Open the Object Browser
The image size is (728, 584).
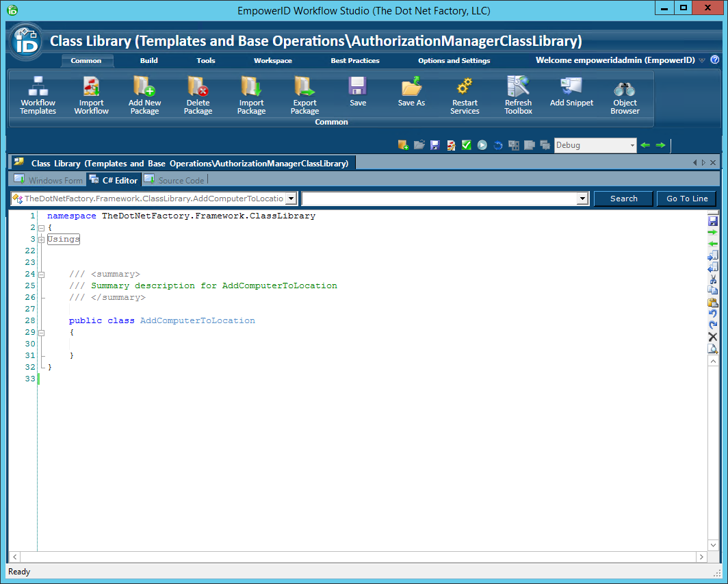pos(625,95)
